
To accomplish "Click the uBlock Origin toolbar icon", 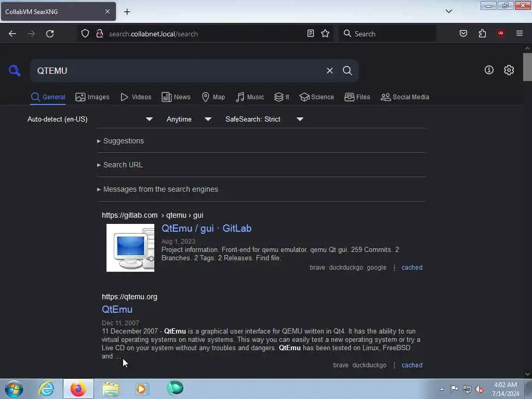I will click(501, 33).
